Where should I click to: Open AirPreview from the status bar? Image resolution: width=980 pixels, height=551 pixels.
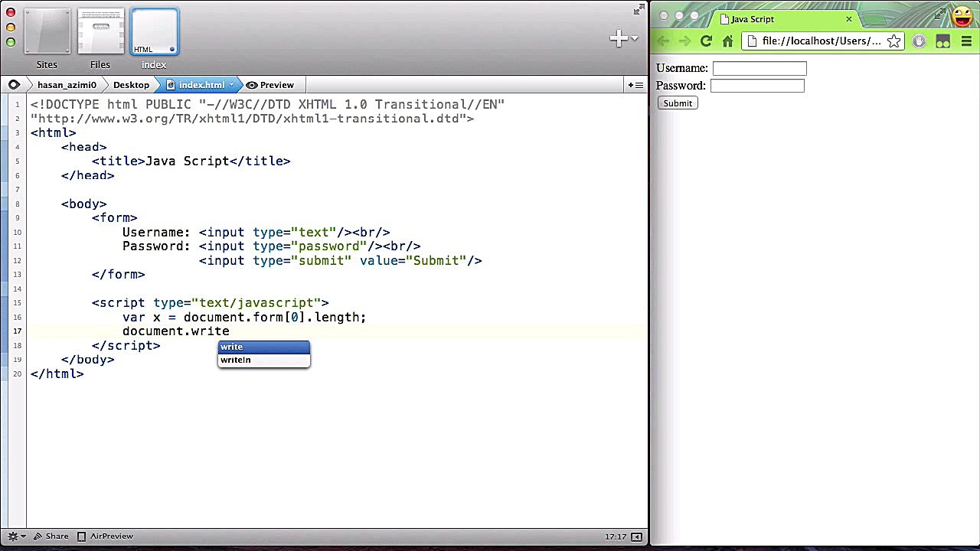coord(106,536)
